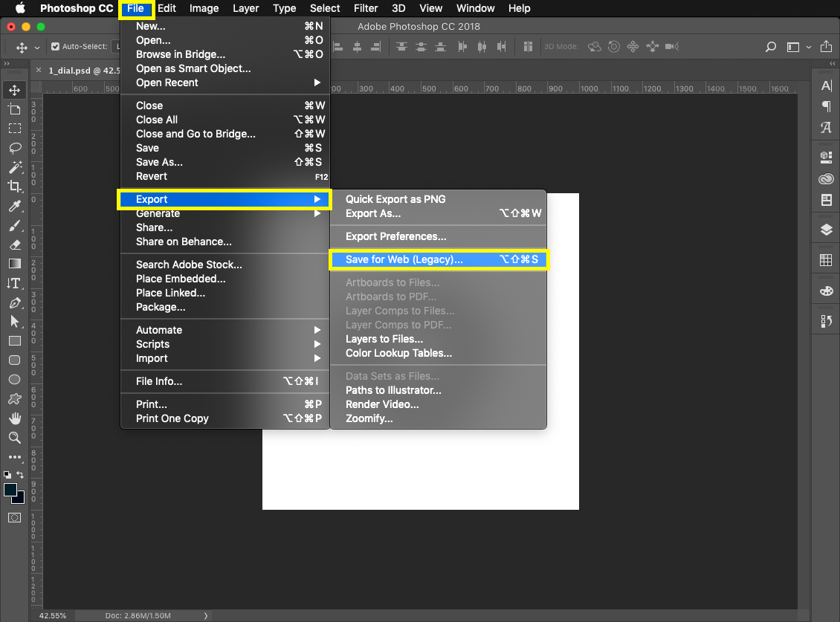840x622 pixels.
Task: Open the Move tool preset picker arrow
Action: tap(37, 48)
